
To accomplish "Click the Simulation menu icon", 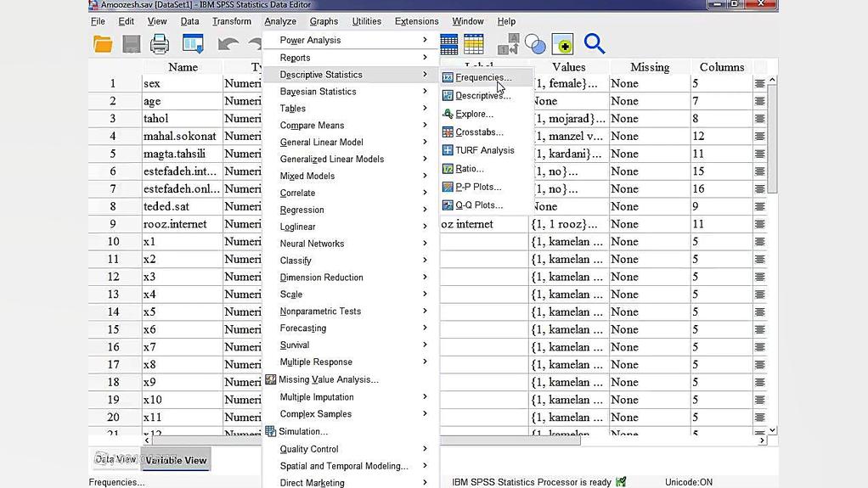I will click(x=270, y=432).
